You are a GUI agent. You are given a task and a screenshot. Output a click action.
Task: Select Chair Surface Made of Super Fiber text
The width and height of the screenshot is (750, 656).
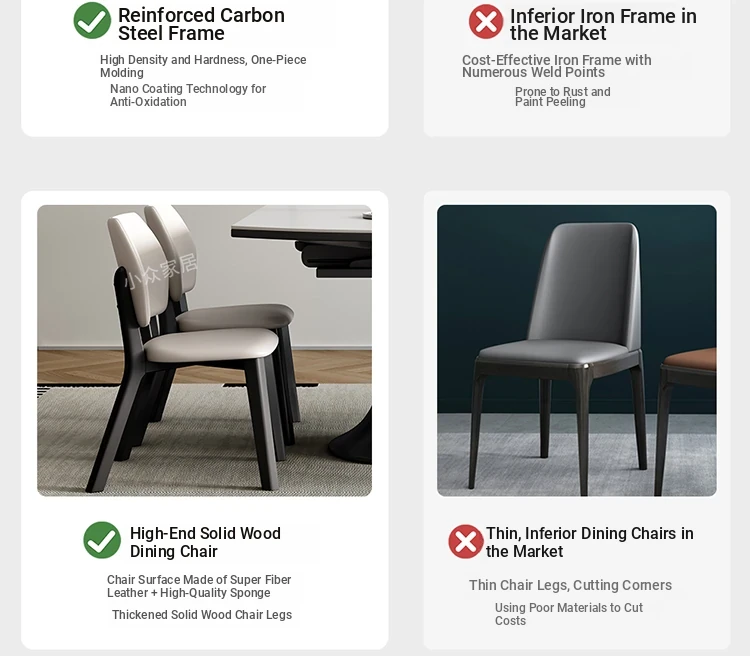pos(199,586)
